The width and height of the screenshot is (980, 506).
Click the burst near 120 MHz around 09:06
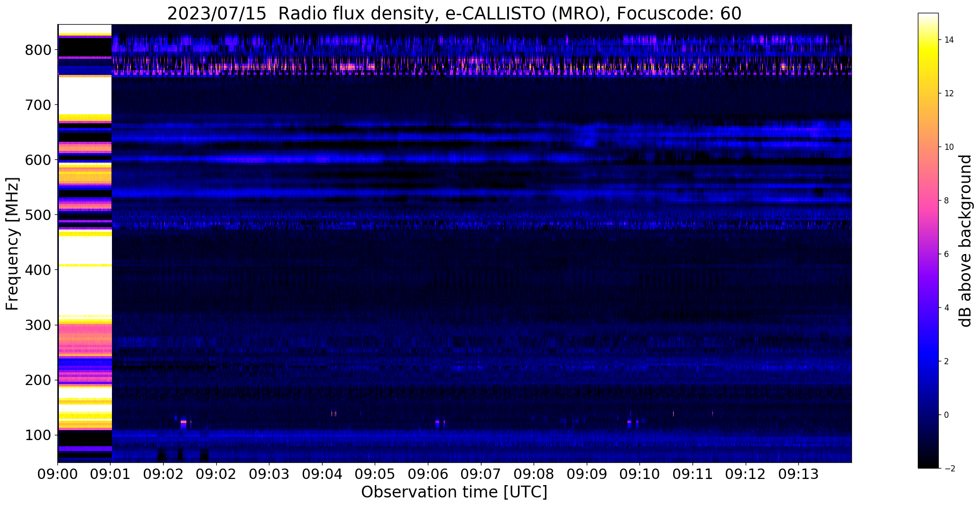[x=437, y=422]
